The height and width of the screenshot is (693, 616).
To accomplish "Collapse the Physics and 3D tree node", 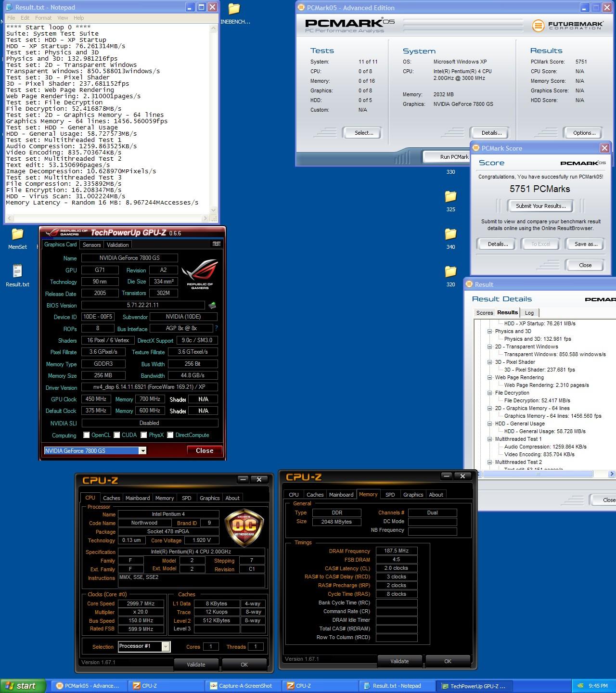I will click(489, 331).
